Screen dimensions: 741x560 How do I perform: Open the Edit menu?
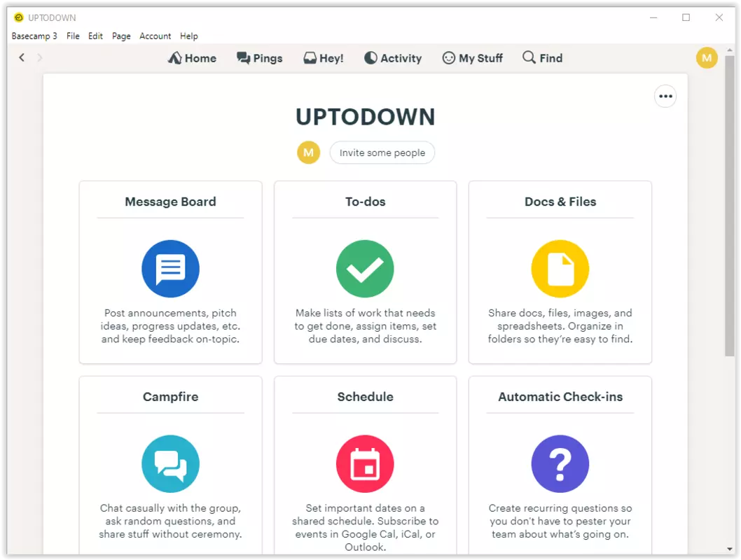pyautogui.click(x=95, y=36)
